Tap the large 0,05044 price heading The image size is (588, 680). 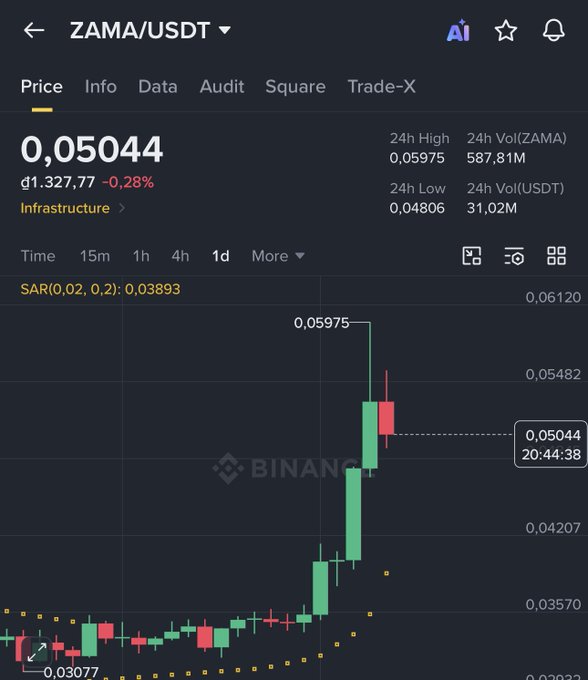pos(92,149)
